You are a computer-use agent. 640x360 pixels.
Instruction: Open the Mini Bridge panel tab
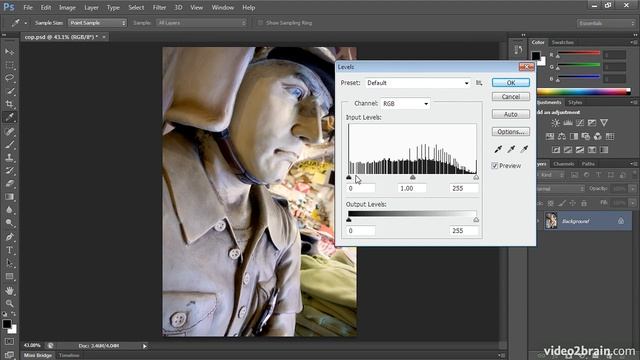point(38,356)
